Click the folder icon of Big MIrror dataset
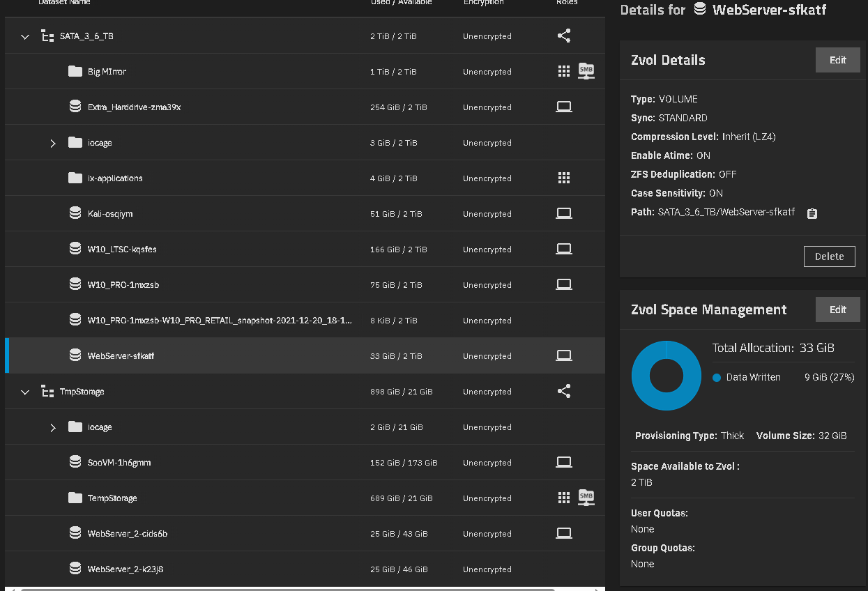 75,71
